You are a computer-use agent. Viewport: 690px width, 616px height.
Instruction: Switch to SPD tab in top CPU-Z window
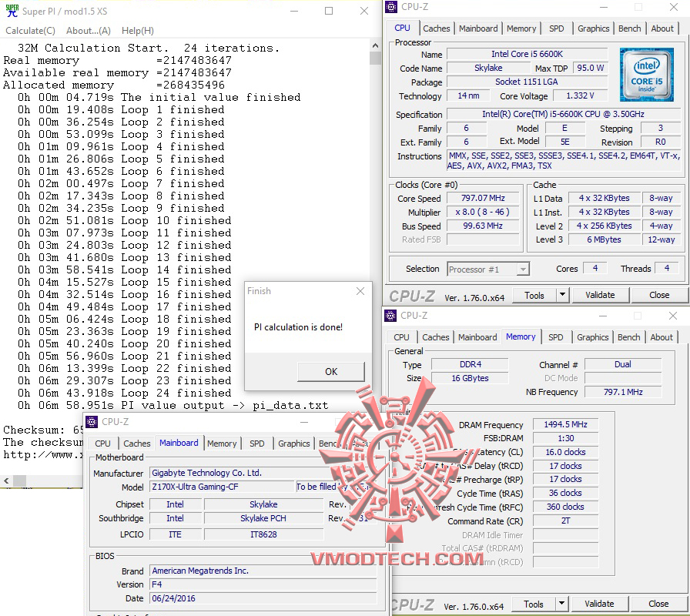point(556,28)
